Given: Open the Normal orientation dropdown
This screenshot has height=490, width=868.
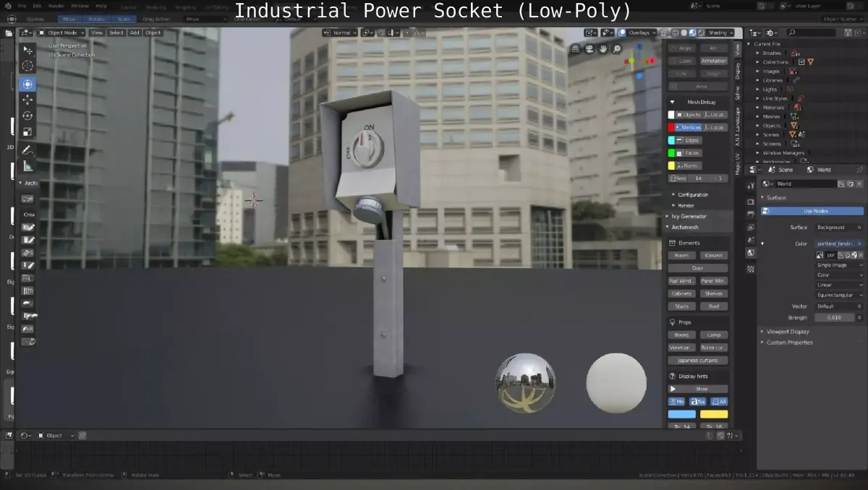Looking at the screenshot, I should click(x=339, y=33).
